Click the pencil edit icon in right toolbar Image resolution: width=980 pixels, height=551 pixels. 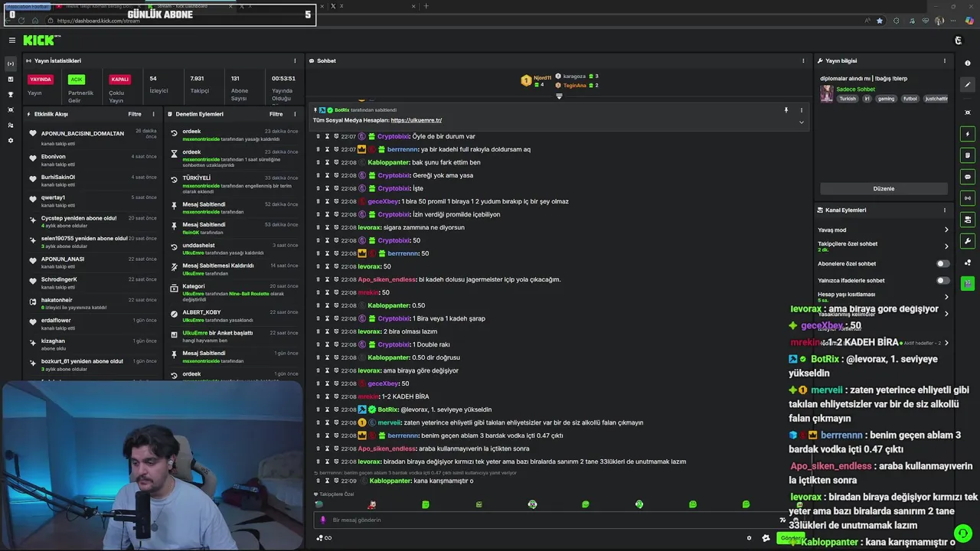[x=968, y=85]
